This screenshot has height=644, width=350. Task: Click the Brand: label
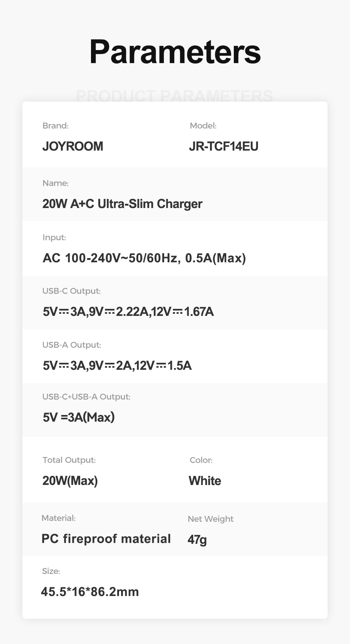click(55, 126)
